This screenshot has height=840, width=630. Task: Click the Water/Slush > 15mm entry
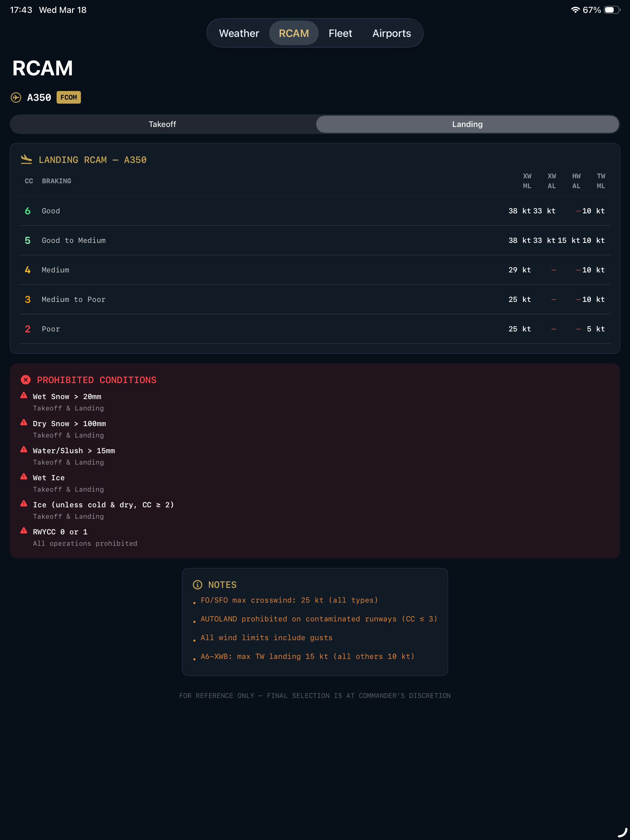point(74,451)
